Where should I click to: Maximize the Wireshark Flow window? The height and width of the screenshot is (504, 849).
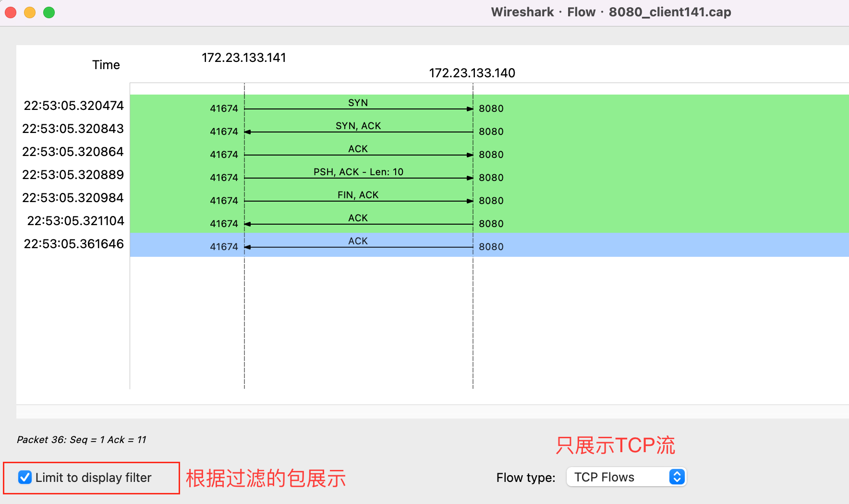[49, 12]
